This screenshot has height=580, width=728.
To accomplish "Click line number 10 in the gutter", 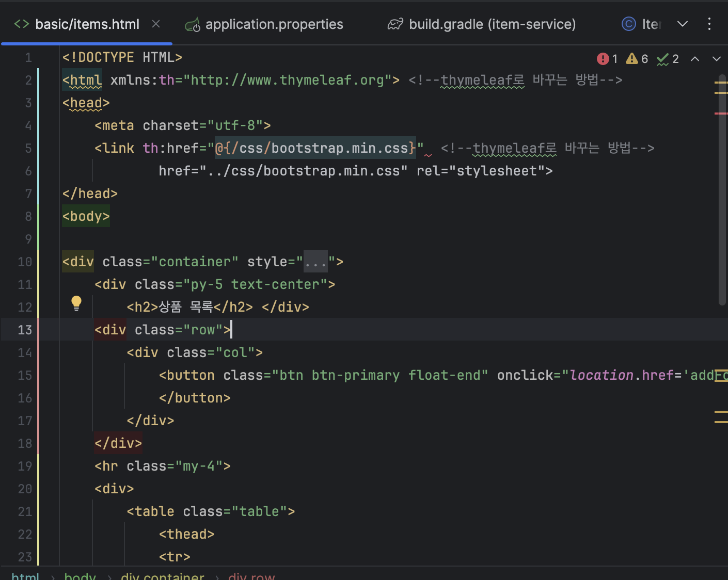I will point(25,262).
